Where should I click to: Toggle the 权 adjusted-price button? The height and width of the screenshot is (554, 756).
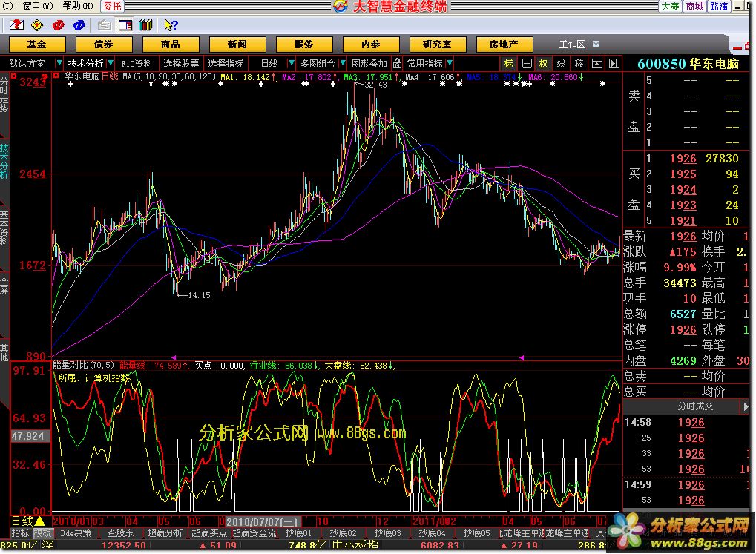coord(543,63)
